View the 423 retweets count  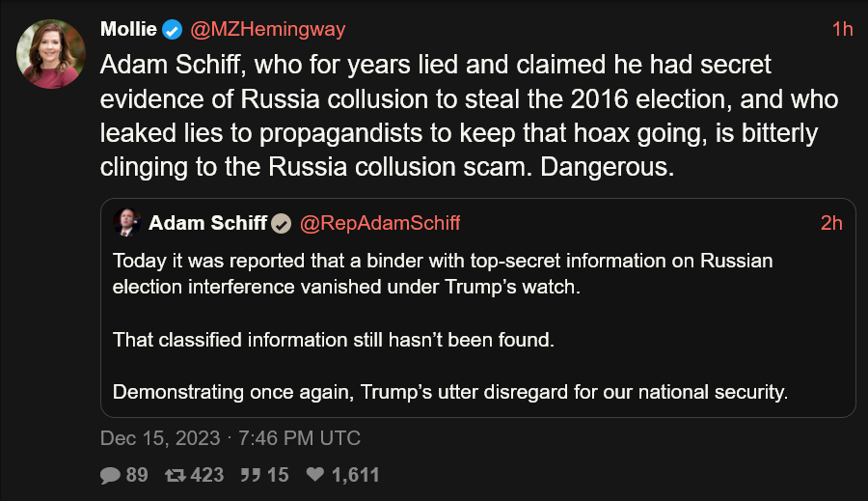[207, 475]
